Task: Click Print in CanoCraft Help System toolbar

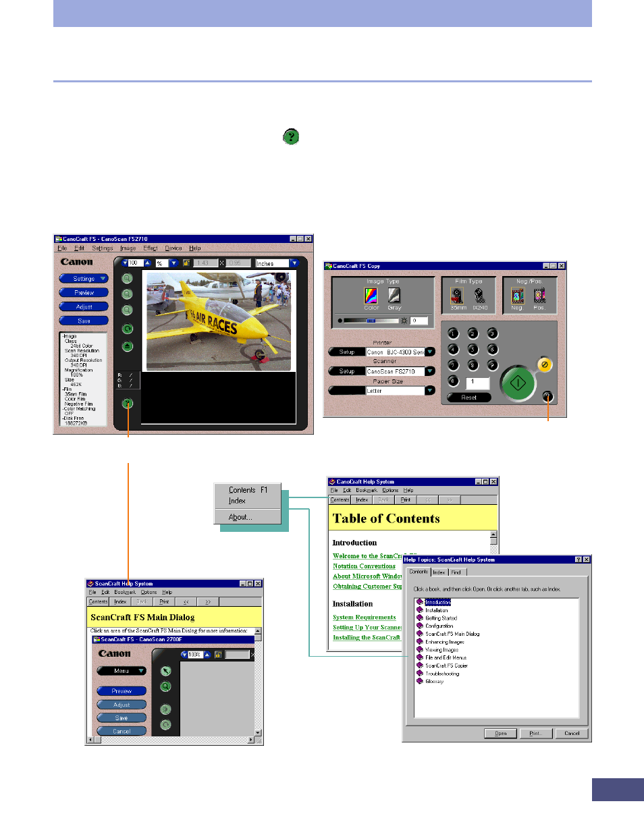Action: click(406, 500)
